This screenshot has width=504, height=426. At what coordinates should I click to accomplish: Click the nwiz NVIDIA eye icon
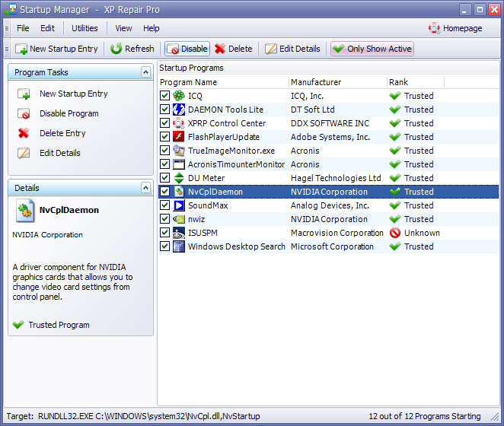click(179, 219)
